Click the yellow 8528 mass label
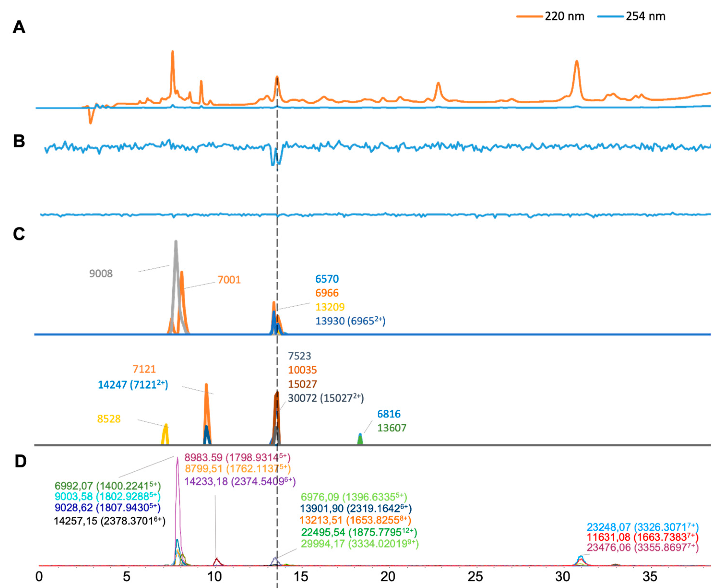The height and width of the screenshot is (588, 725). (x=109, y=419)
